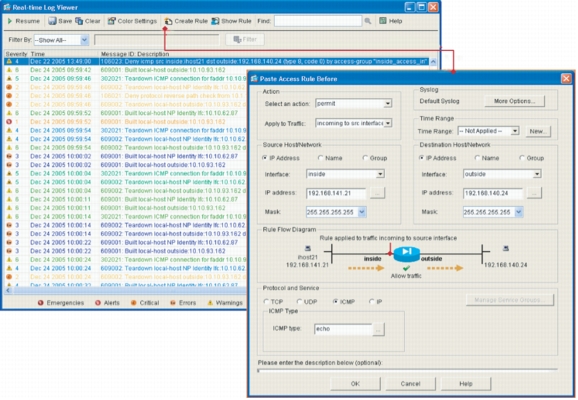Open the destination Mask dropdown
Image resolution: width=578 pixels, height=400 pixels.
click(x=519, y=212)
